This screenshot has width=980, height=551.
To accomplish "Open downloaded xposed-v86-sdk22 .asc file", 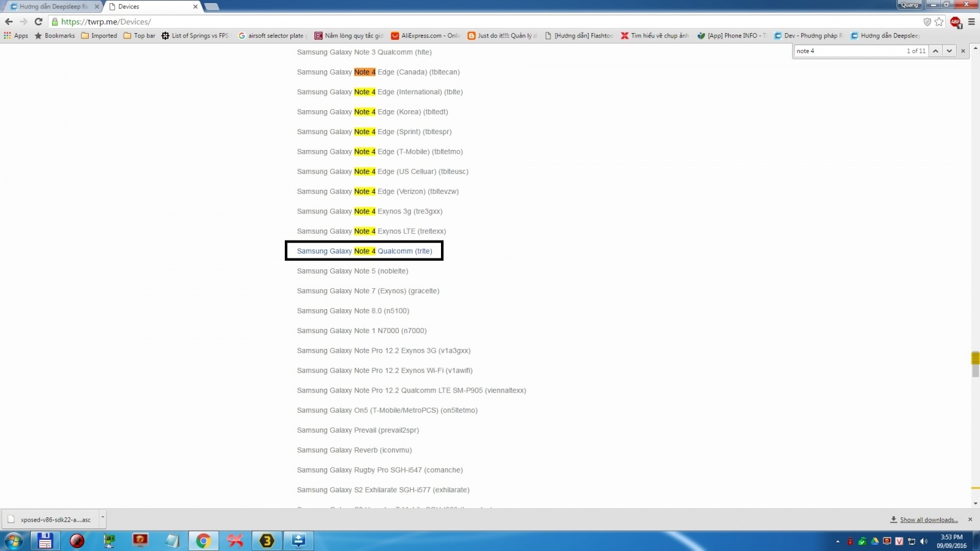I will 49,519.
